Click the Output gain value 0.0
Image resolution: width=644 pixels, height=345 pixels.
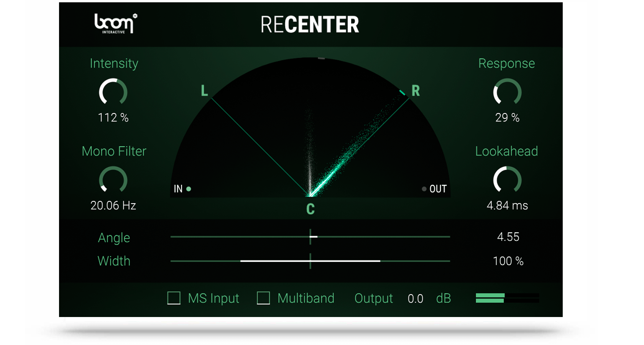pos(416,299)
